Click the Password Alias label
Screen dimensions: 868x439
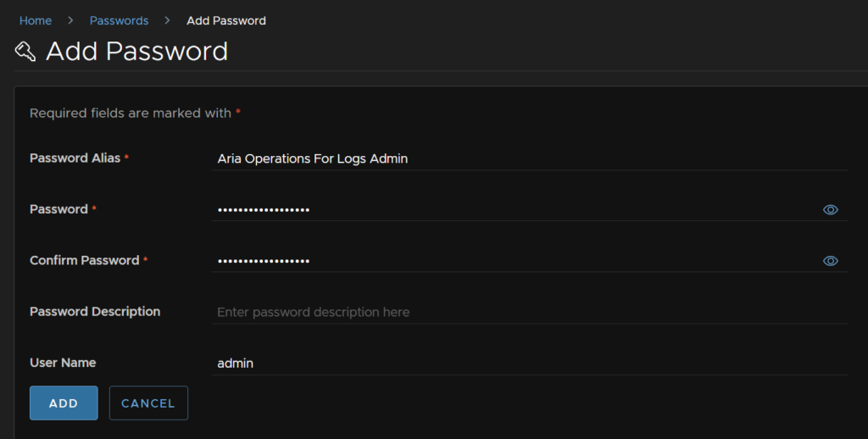75,158
